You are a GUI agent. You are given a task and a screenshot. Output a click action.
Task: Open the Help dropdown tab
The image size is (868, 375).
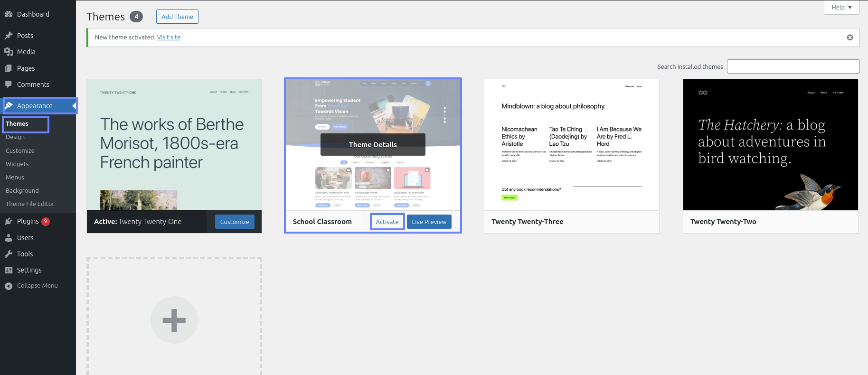coord(841,7)
